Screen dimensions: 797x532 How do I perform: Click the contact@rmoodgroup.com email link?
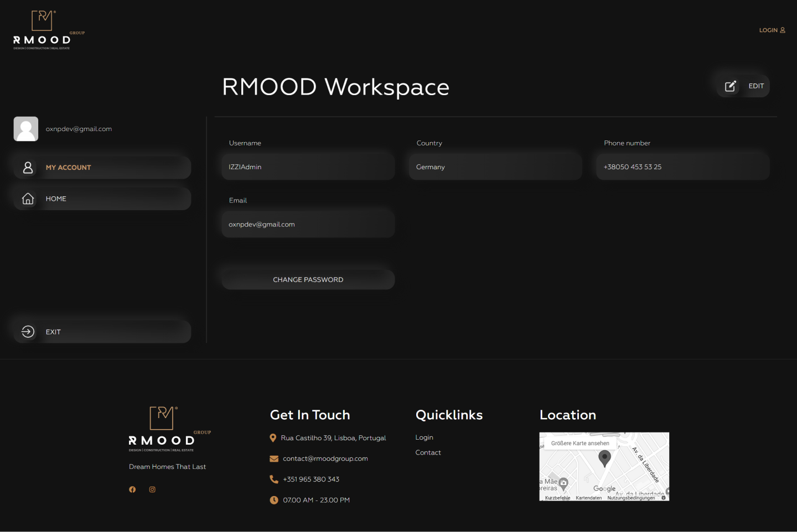click(325, 458)
